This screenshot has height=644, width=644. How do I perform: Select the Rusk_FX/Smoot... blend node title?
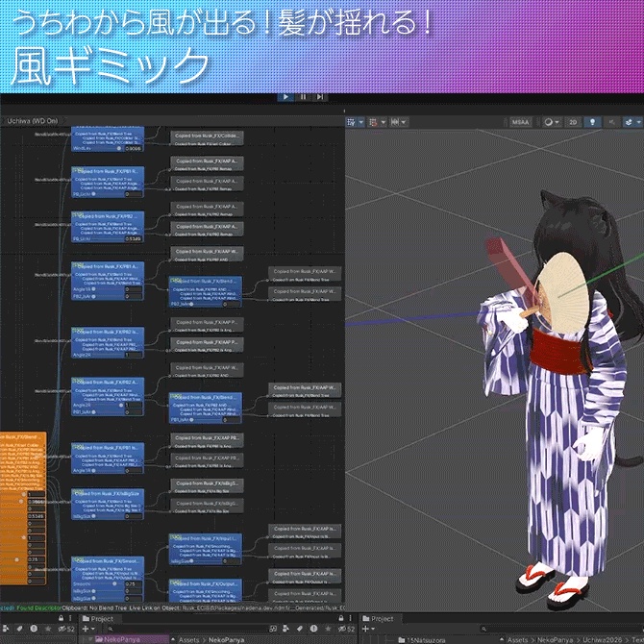pos(108,560)
